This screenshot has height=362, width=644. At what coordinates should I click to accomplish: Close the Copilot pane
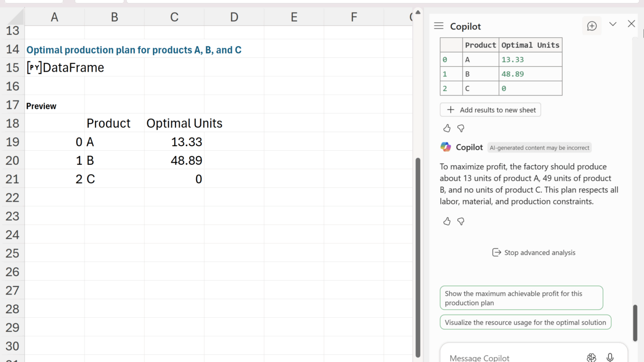coord(631,24)
